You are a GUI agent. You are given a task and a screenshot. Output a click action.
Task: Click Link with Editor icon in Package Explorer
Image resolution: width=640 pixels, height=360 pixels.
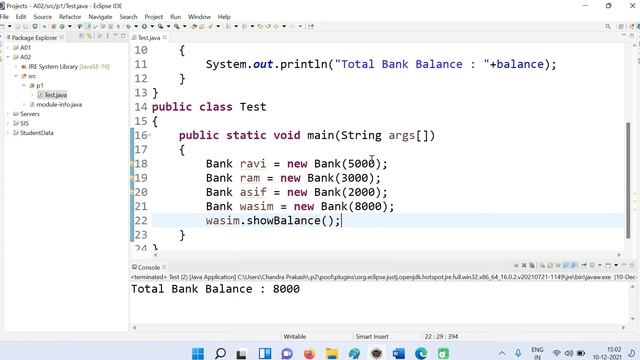point(89,37)
